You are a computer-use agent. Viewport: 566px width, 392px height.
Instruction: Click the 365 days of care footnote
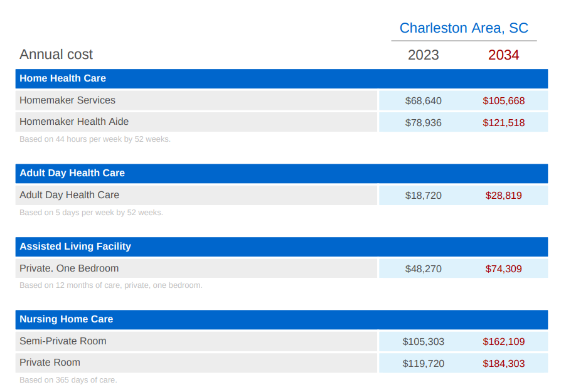click(x=68, y=380)
